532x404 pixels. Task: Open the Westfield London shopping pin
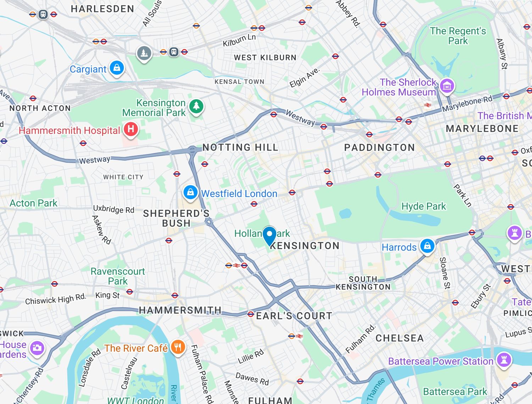point(190,193)
